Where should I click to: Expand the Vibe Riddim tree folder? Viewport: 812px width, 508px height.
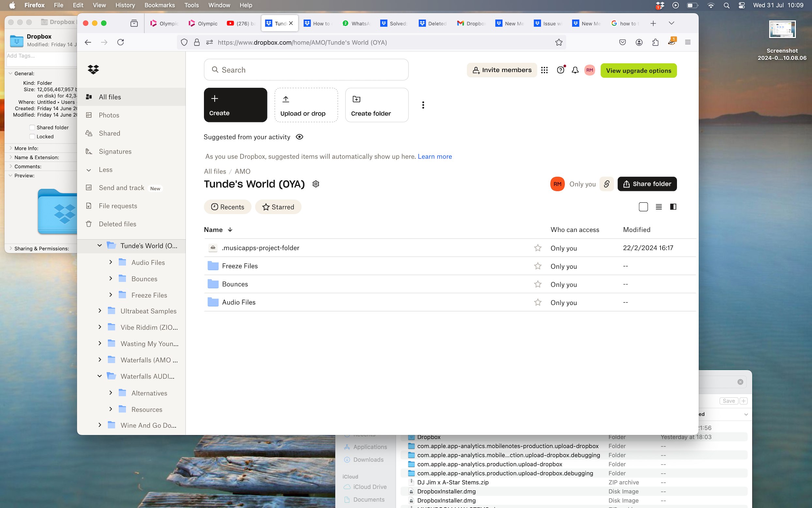(x=100, y=327)
